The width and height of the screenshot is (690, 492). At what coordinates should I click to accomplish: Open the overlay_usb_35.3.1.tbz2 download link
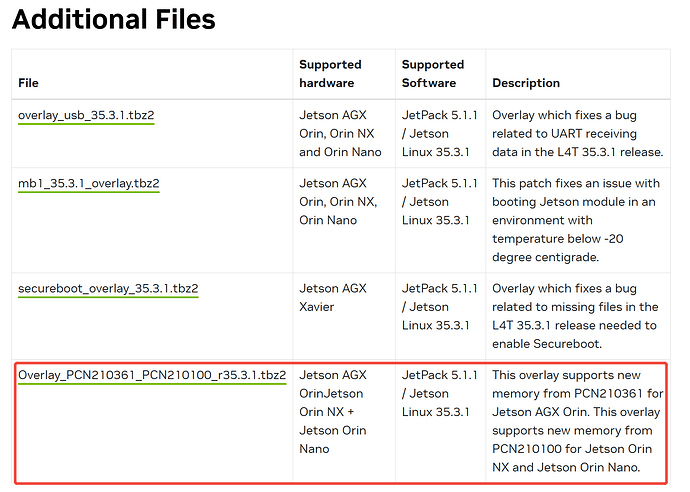(x=86, y=115)
